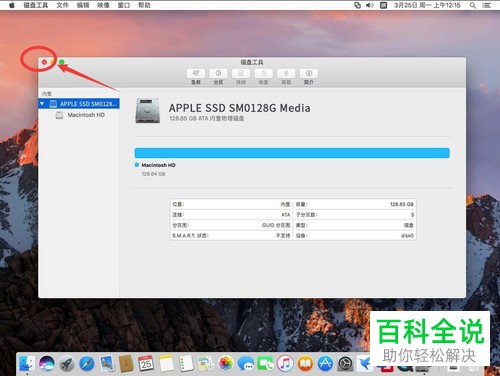Screen dimensions: 500x376
Task: Open the 文件 menu
Action: click(62, 5)
